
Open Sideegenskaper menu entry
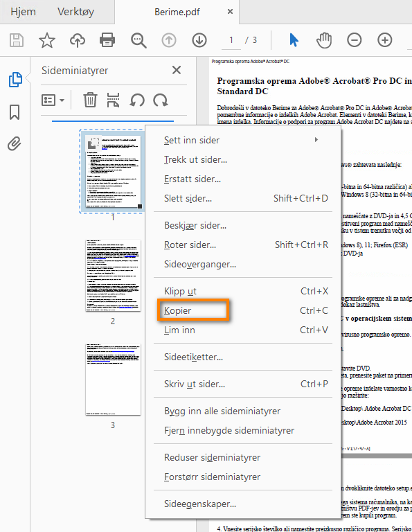point(243,504)
